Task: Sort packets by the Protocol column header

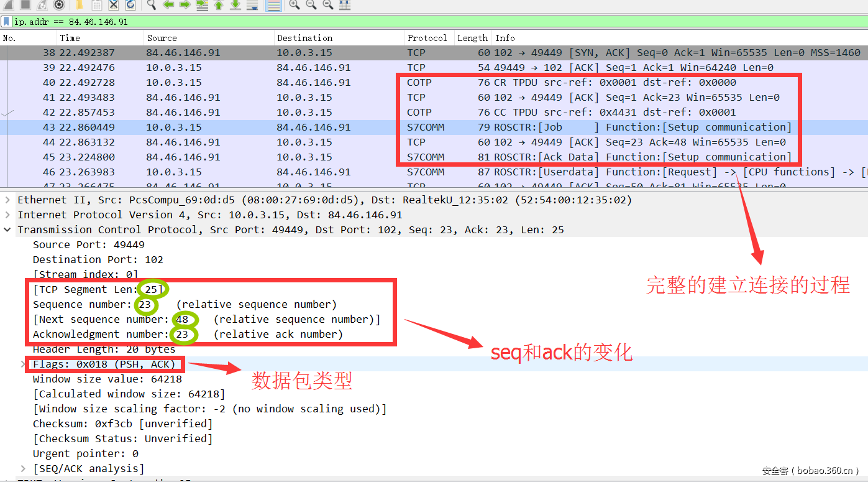Action: [427, 37]
